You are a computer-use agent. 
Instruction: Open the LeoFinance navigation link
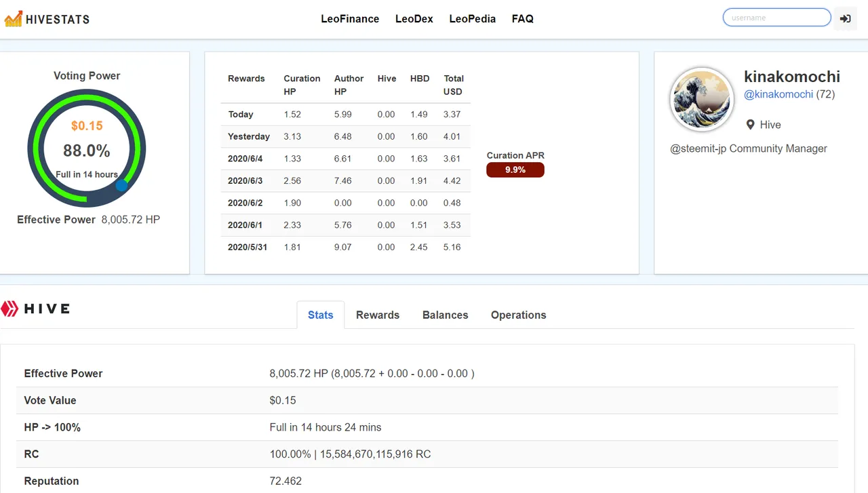350,19
